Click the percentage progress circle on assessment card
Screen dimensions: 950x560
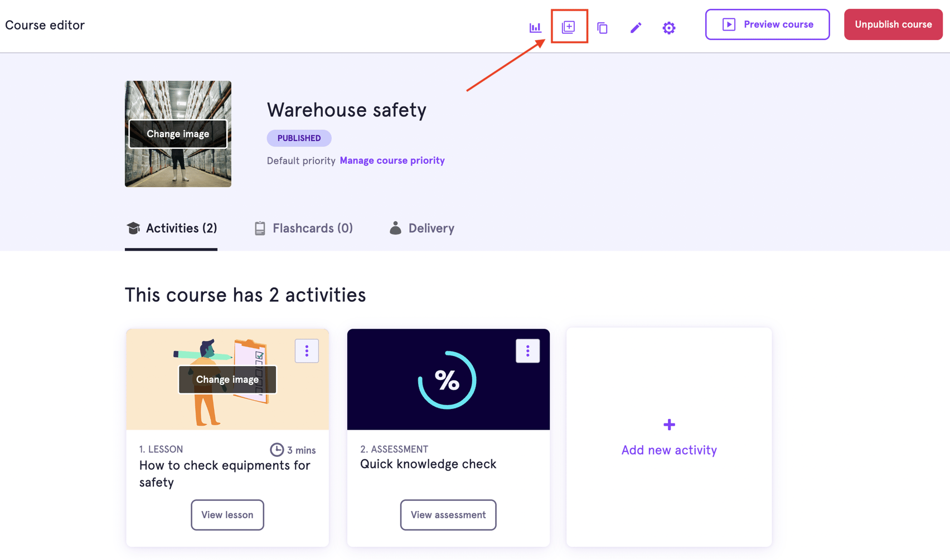(448, 379)
